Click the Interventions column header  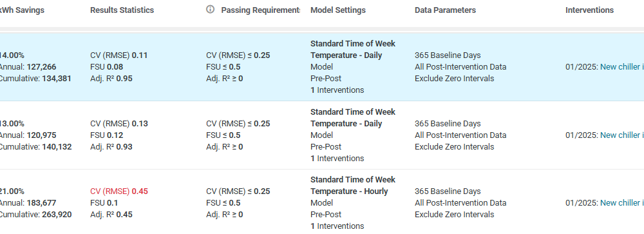(x=589, y=10)
